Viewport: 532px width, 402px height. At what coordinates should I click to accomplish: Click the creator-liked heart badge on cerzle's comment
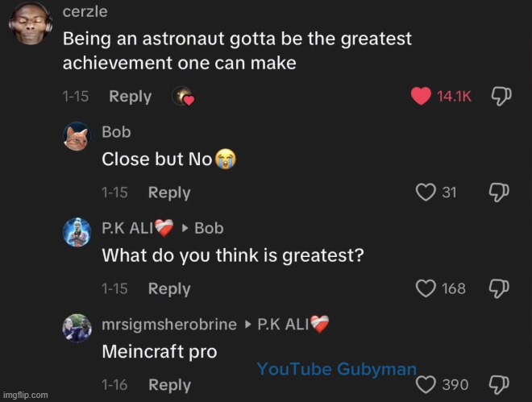pyautogui.click(x=184, y=97)
